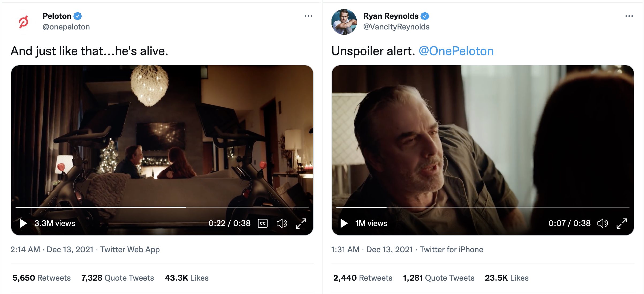This screenshot has width=644, height=294.
Task: Show the 23.5K Likes on Reynolds tweet
Action: tap(506, 278)
